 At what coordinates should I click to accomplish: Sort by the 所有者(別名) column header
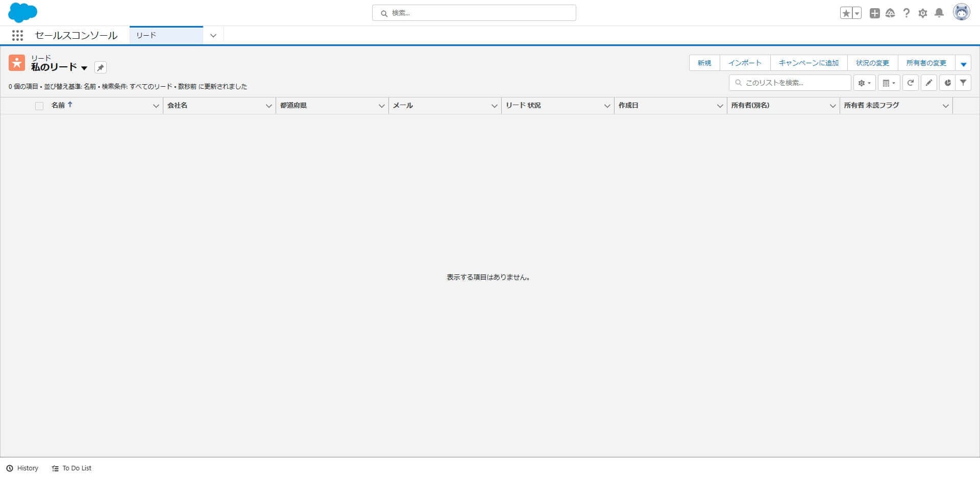click(750, 106)
